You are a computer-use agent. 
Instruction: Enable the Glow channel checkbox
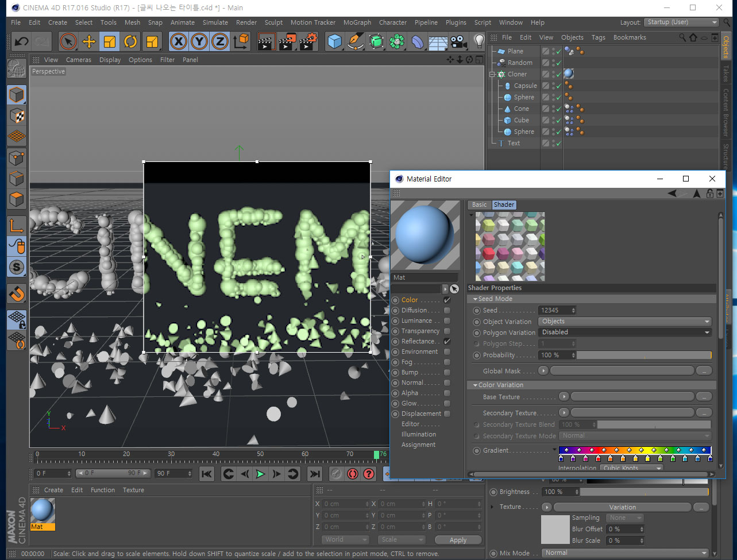click(447, 403)
